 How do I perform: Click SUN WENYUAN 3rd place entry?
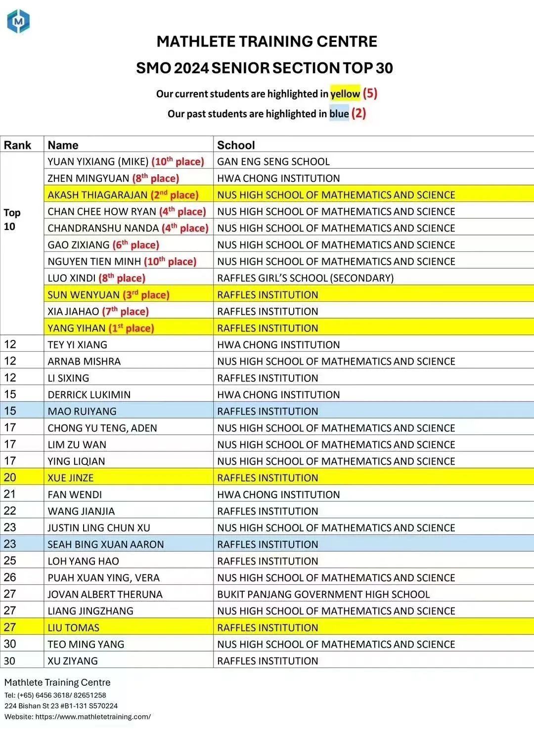(108, 294)
